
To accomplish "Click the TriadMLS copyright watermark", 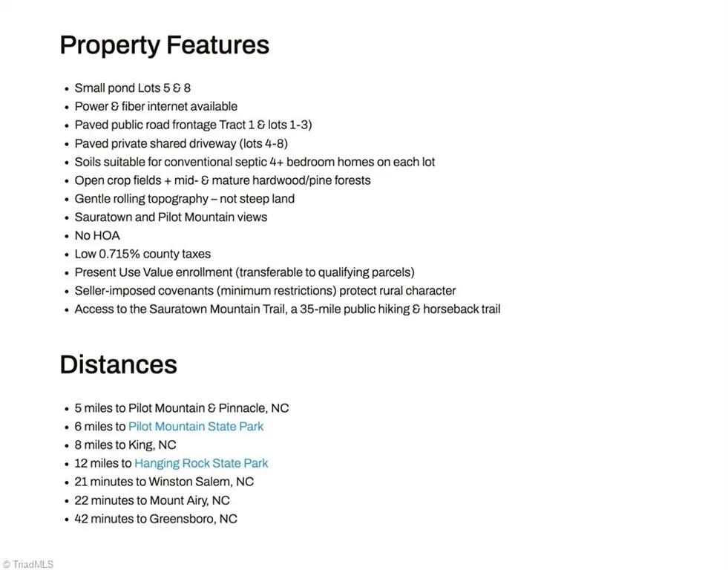I will pyautogui.click(x=28, y=564).
